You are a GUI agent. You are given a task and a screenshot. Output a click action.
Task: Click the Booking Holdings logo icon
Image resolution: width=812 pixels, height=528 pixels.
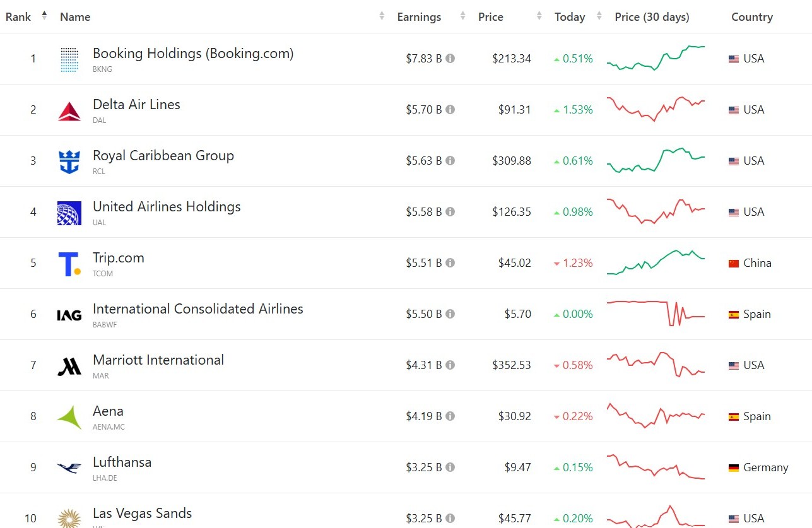point(69,59)
